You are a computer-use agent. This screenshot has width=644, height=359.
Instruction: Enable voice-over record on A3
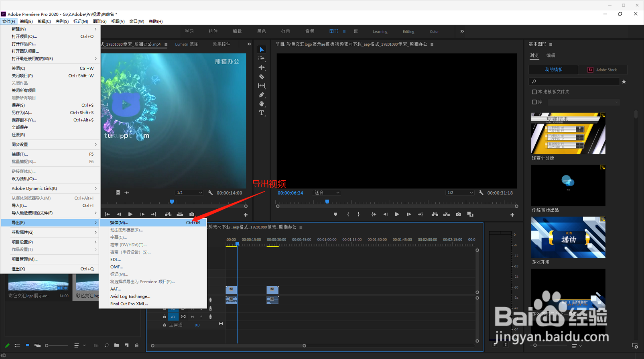click(210, 316)
